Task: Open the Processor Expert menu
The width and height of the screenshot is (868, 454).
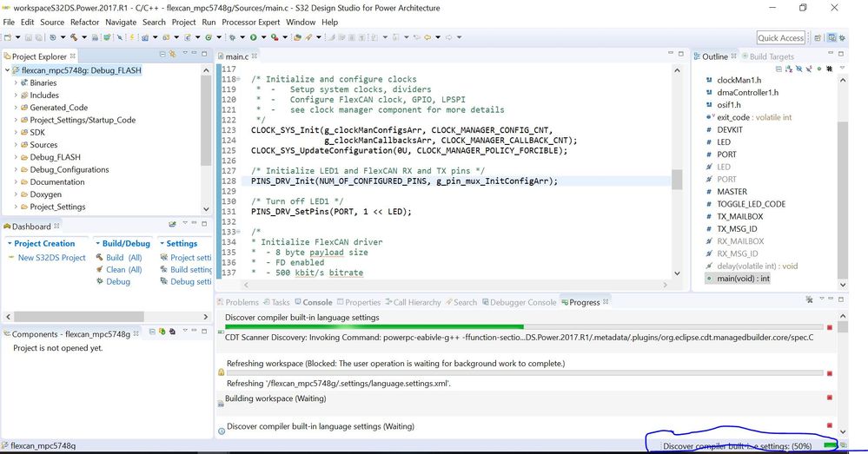Action: 251,22
